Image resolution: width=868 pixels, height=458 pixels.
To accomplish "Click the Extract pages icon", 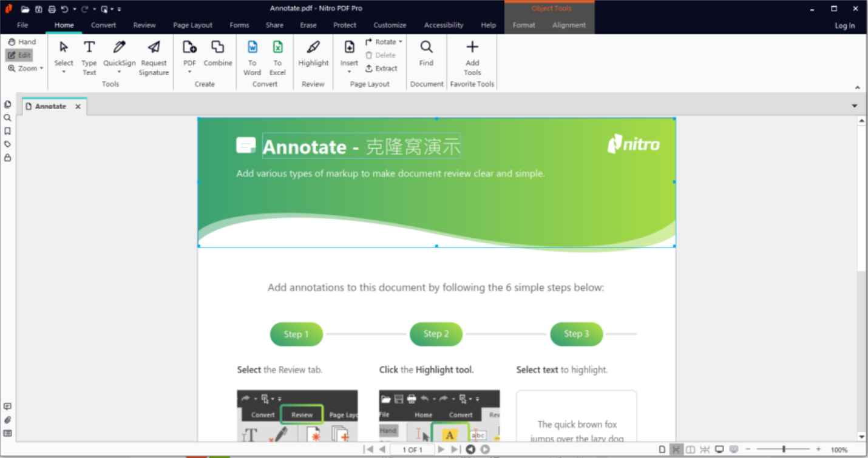I will point(381,68).
